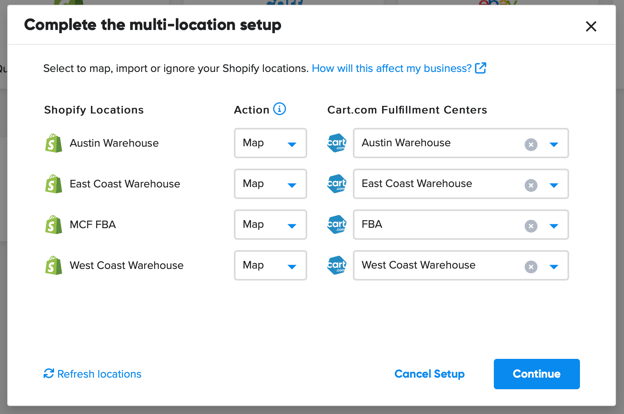Viewport: 624px width, 414px height.
Task: Click the Continue button
Action: [536, 374]
